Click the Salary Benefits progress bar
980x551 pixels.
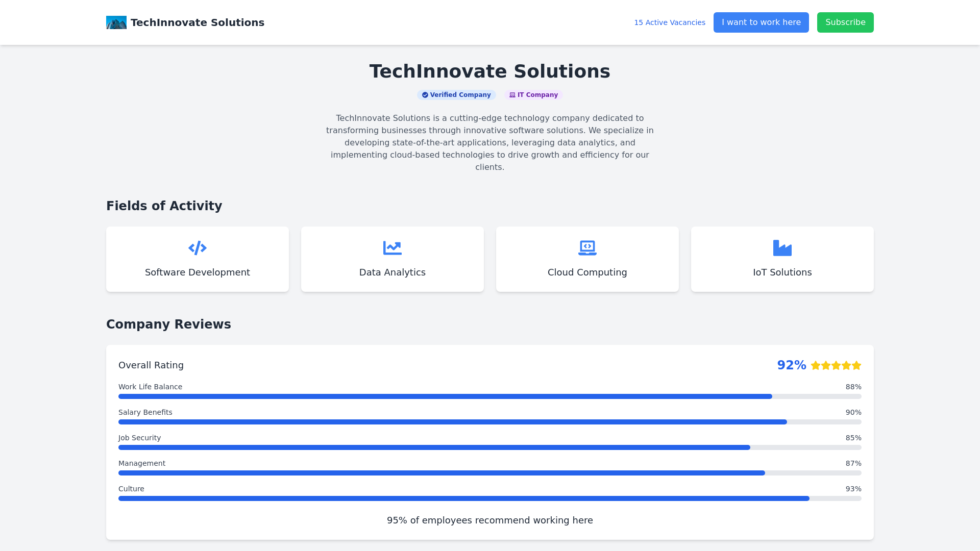(x=490, y=422)
